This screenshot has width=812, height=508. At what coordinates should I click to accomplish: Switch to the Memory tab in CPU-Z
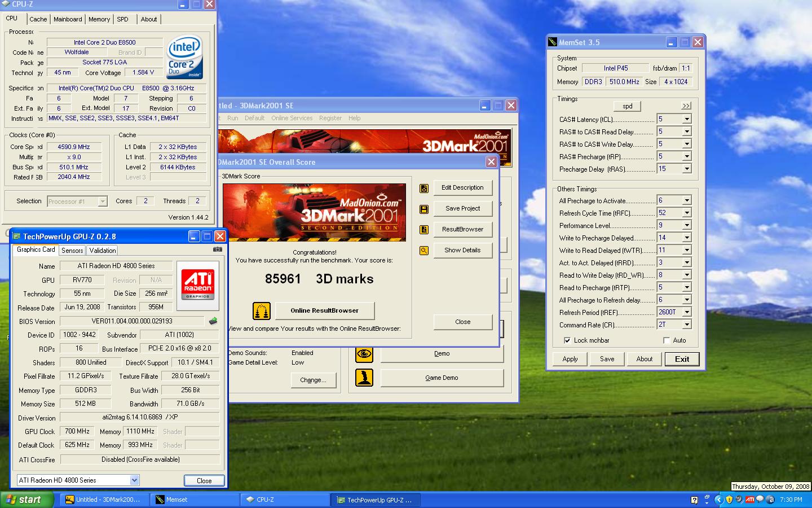99,19
